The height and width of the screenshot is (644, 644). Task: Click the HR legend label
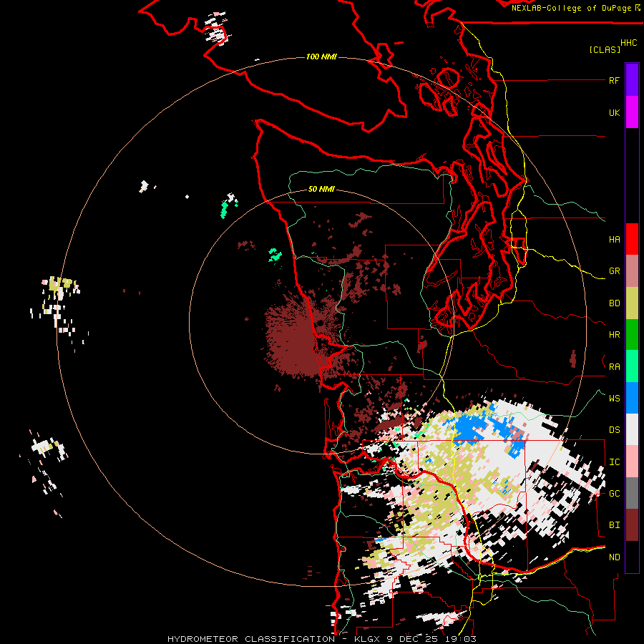click(x=614, y=335)
